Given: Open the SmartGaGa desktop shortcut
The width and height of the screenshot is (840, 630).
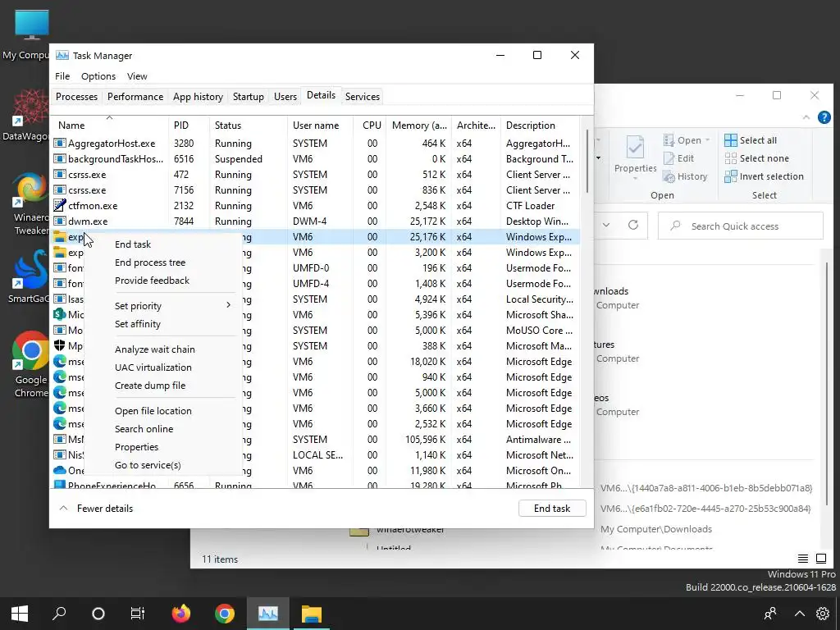Looking at the screenshot, I should point(29,277).
